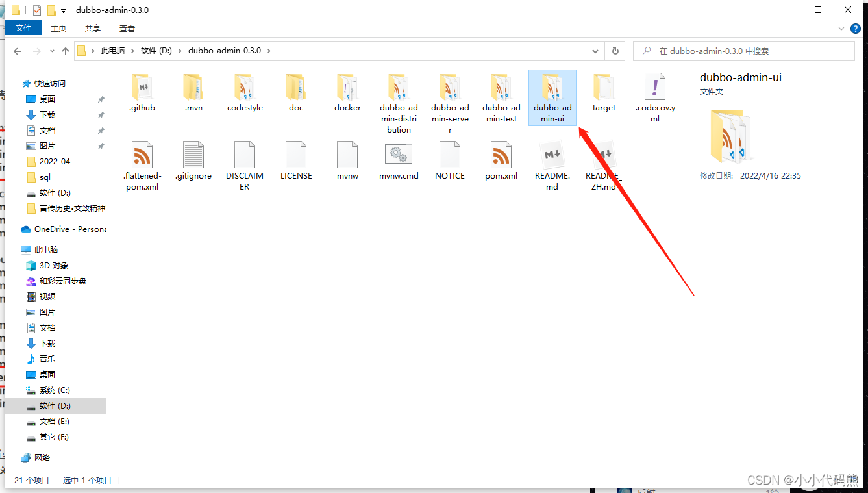This screenshot has height=493, width=868.
Task: Open the Help question mark icon
Action: (x=856, y=29)
